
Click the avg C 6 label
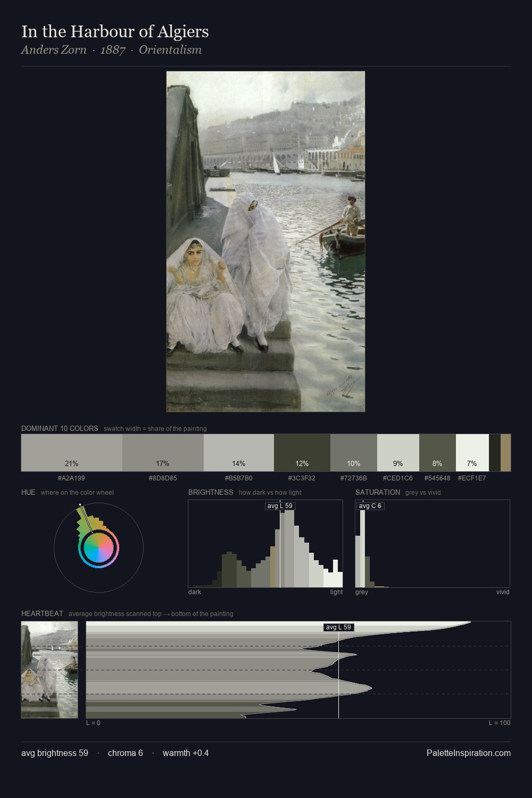(x=370, y=506)
